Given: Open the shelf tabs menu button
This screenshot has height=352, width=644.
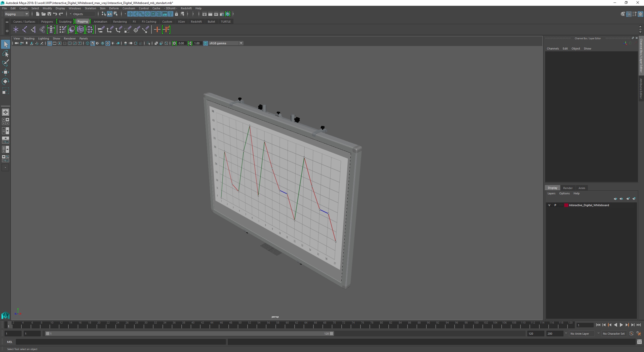Looking at the screenshot, I should click(x=7, y=22).
